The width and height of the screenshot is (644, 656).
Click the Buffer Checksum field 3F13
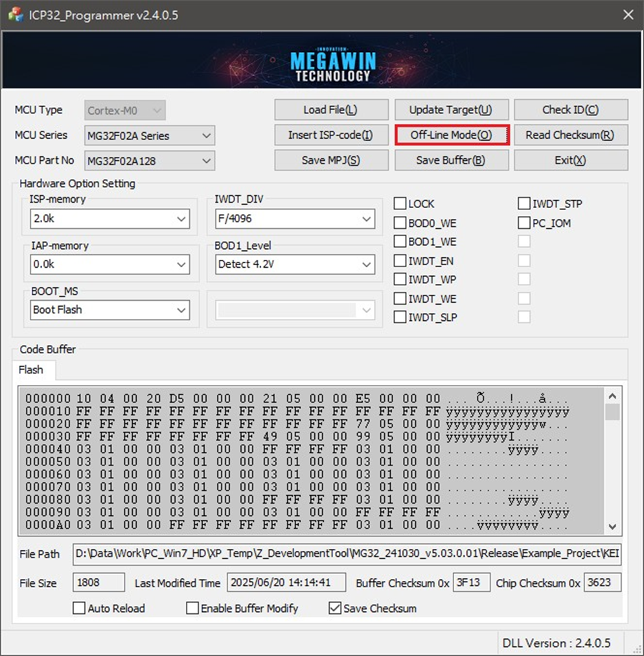click(472, 582)
